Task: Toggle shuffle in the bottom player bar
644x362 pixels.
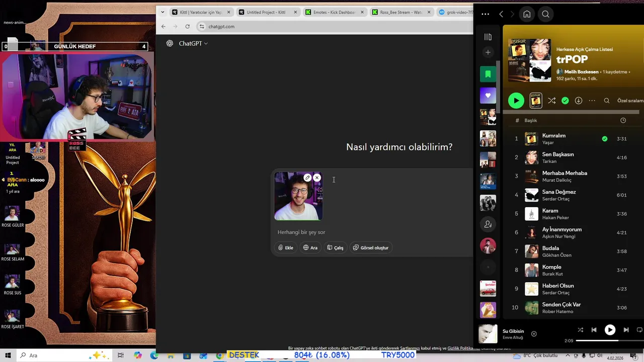Action: [580, 330]
